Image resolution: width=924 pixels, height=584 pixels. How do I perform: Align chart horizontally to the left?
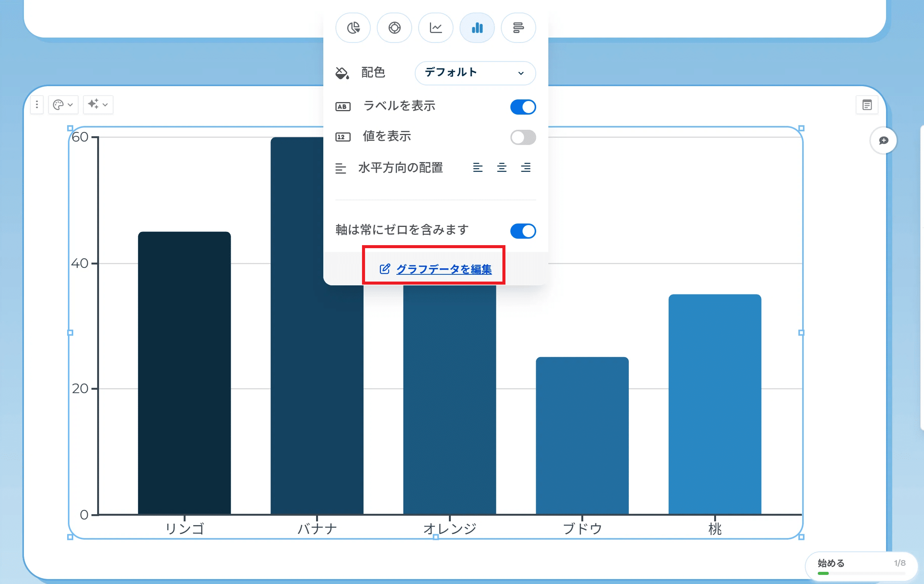pyautogui.click(x=478, y=168)
